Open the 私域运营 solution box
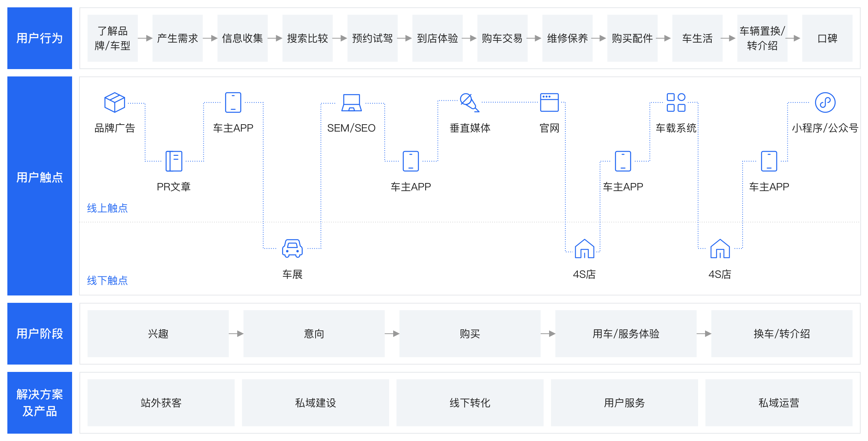Screen dimensions: 868x441 point(779,403)
